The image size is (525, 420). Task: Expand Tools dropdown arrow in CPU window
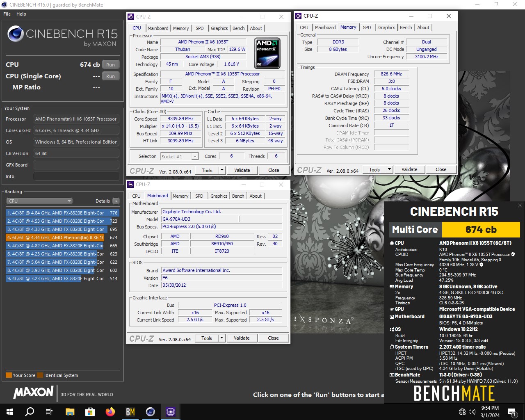pos(222,170)
